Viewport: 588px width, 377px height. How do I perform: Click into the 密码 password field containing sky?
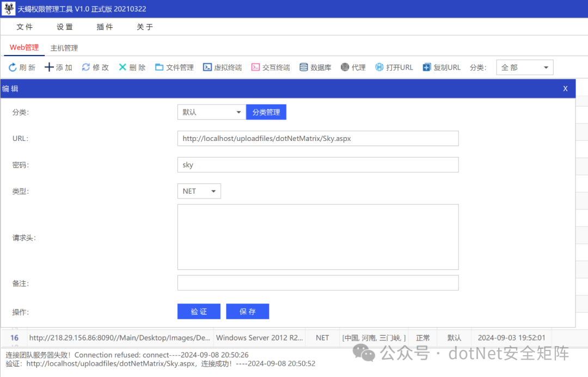pyautogui.click(x=318, y=165)
